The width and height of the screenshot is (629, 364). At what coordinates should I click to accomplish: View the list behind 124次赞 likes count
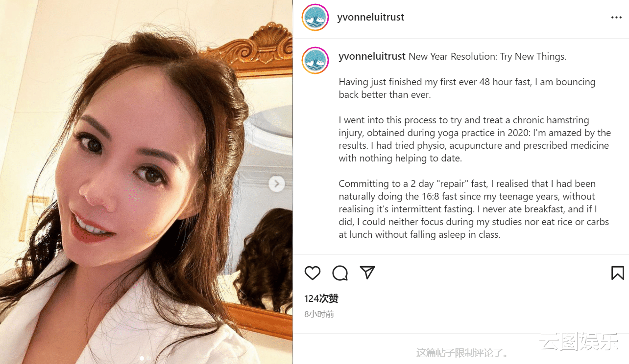pyautogui.click(x=321, y=298)
